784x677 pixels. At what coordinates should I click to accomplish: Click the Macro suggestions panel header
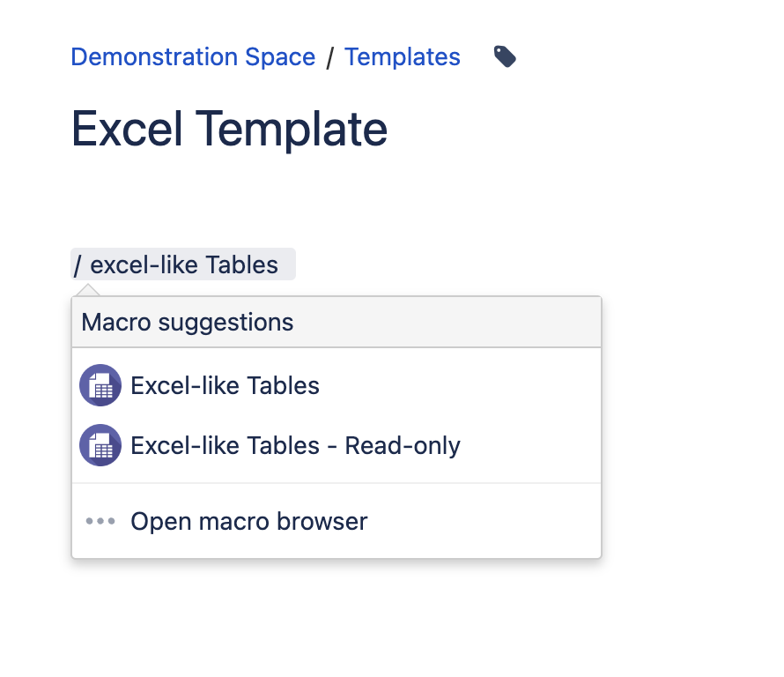186,322
